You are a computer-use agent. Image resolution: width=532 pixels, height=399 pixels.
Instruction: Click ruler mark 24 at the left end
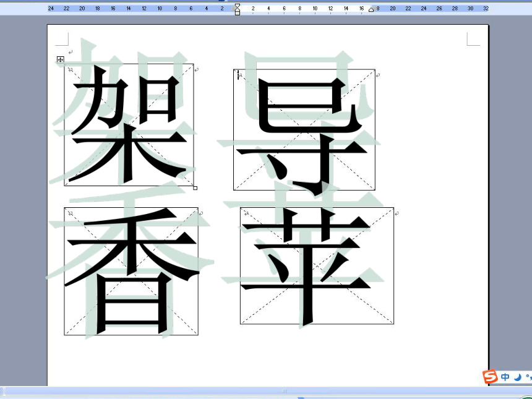pos(51,8)
